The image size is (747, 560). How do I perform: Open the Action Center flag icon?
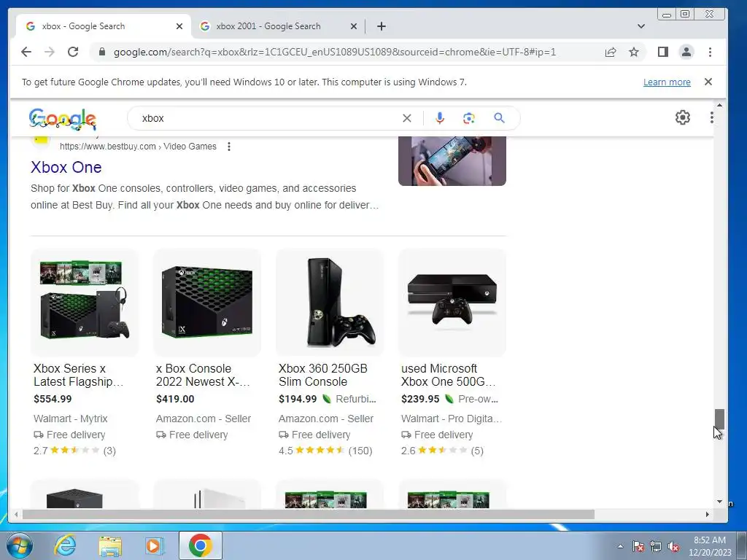click(638, 547)
